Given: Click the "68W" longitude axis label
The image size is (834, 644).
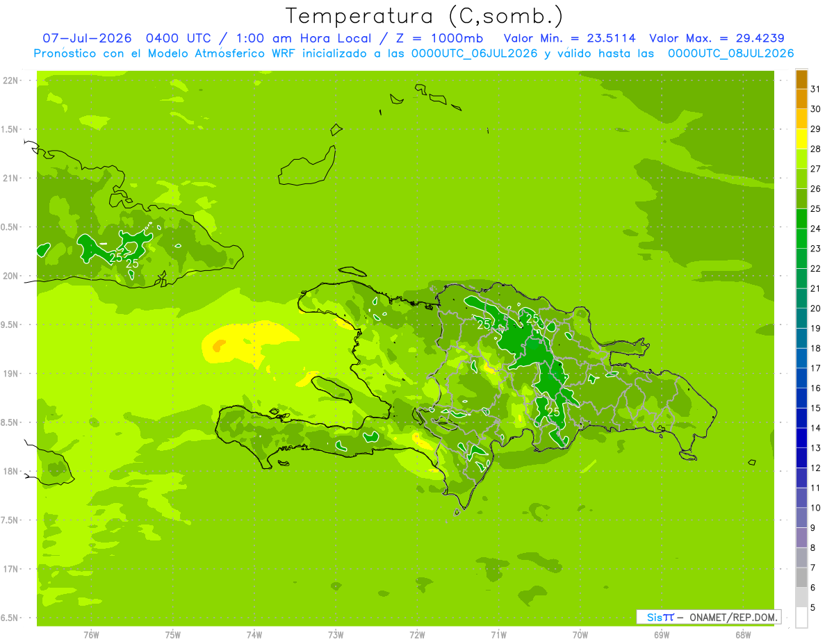Looking at the screenshot, I should [742, 635].
